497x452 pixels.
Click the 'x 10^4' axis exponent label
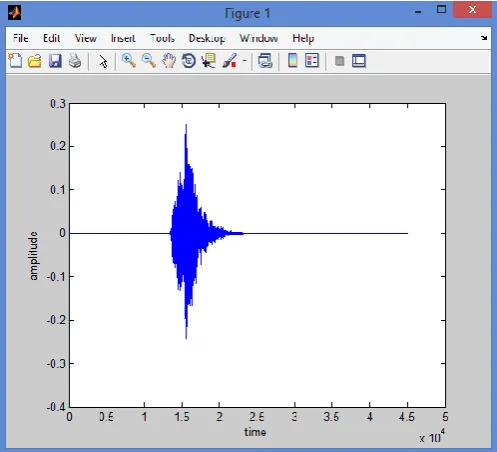[x=432, y=436]
